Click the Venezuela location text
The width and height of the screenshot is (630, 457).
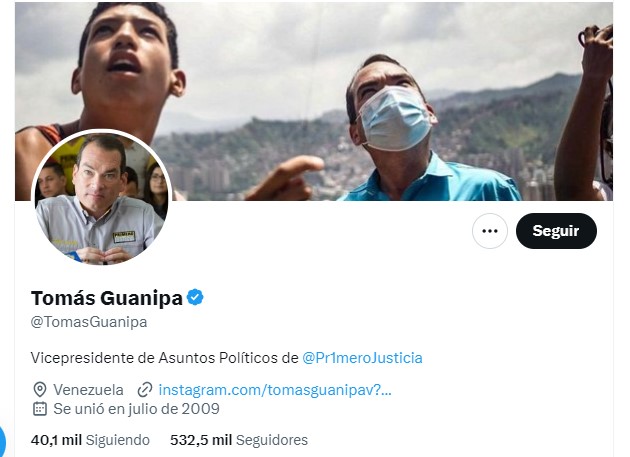[x=88, y=390]
